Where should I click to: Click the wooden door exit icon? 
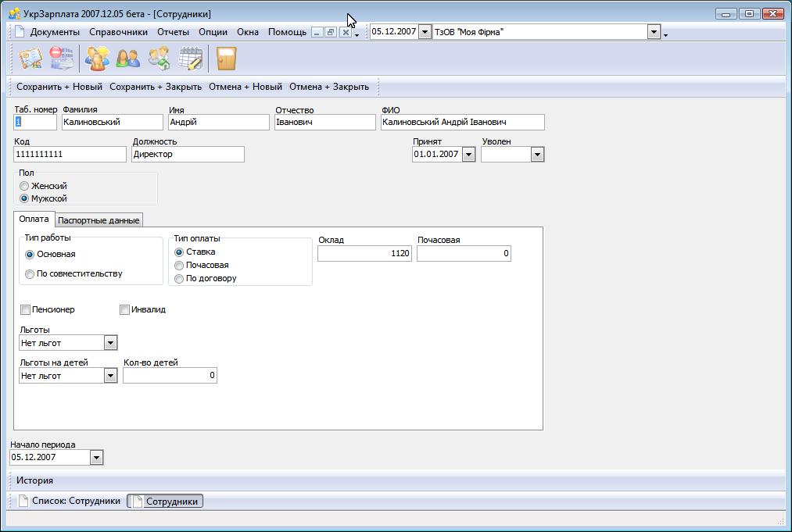226,59
